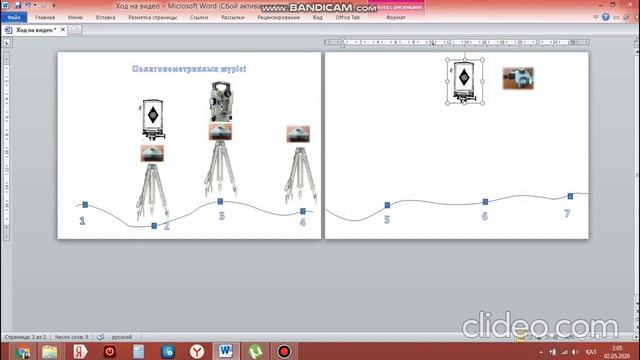This screenshot has height=360, width=640.
Task: Open the Office Tab ribbon tab
Action: click(x=347, y=18)
